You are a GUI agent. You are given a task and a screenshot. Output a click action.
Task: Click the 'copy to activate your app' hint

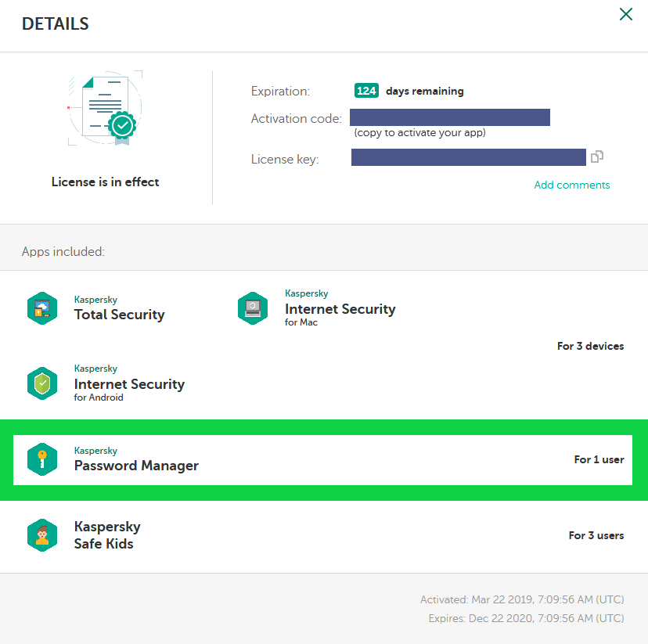pyautogui.click(x=420, y=132)
